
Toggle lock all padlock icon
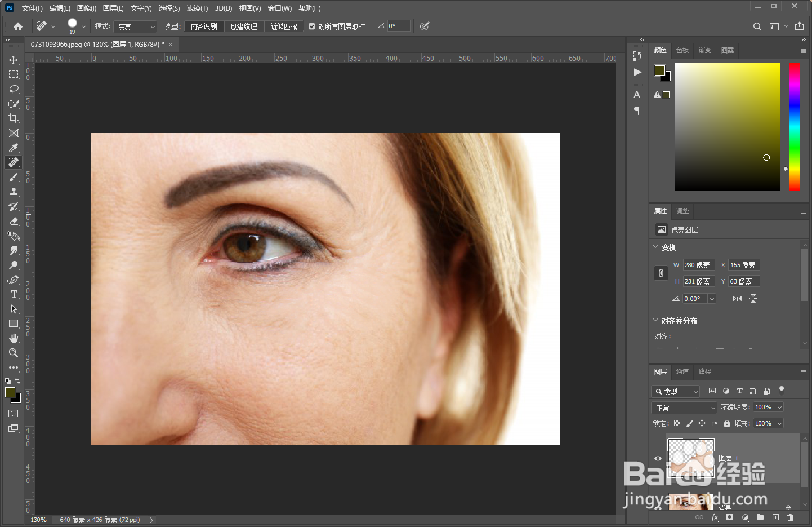pos(727,423)
